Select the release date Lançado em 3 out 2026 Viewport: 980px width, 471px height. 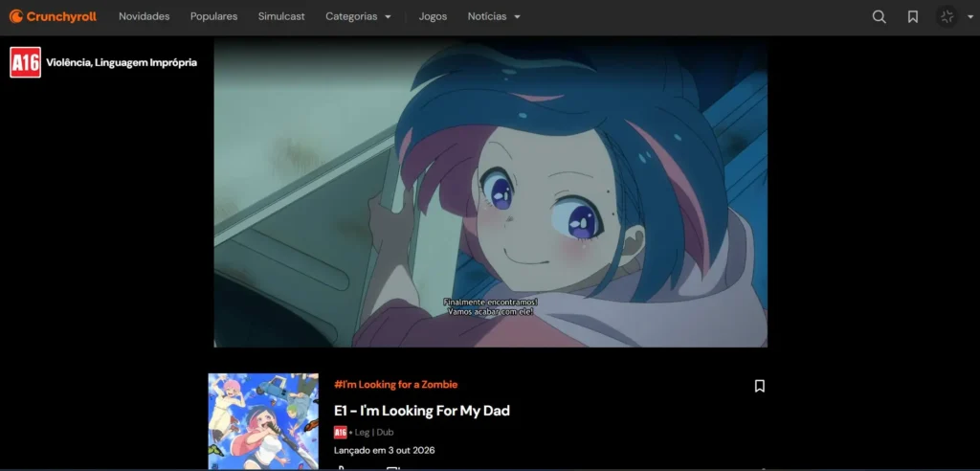(385, 450)
